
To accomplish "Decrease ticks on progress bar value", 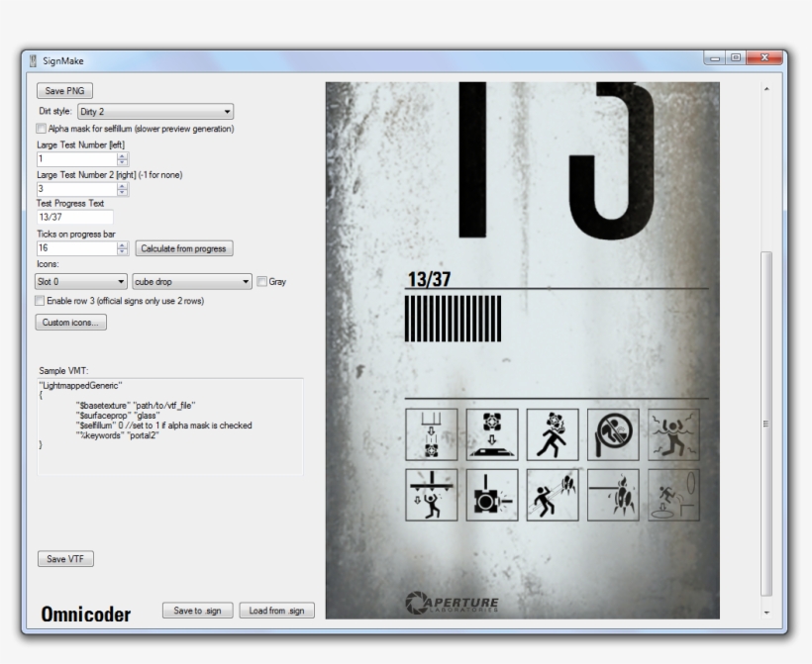I will click(x=122, y=251).
